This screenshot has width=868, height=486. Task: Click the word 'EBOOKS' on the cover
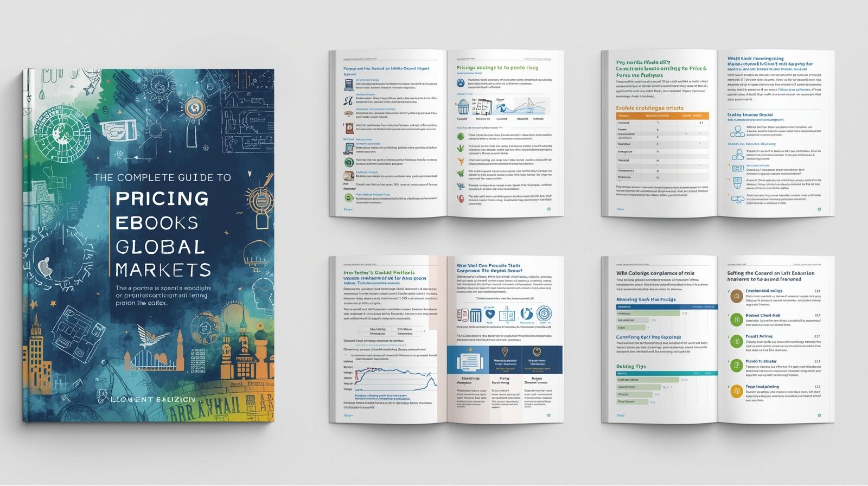(157, 222)
